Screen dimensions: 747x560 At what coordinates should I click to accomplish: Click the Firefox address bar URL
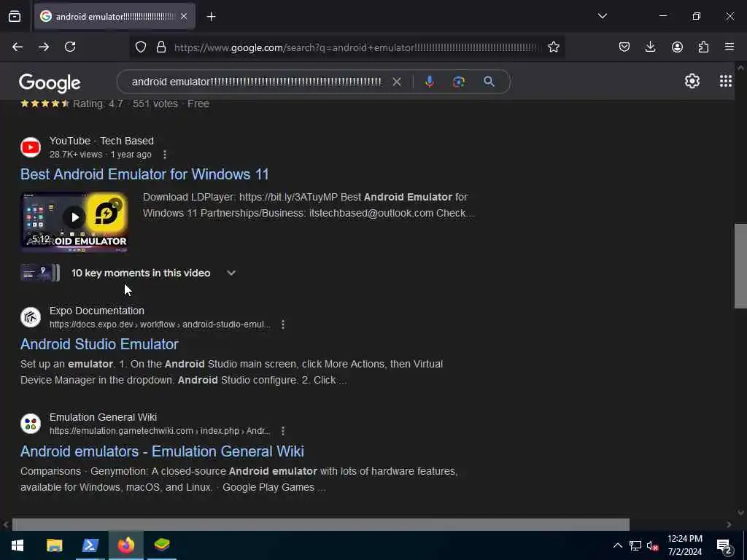coord(356,47)
